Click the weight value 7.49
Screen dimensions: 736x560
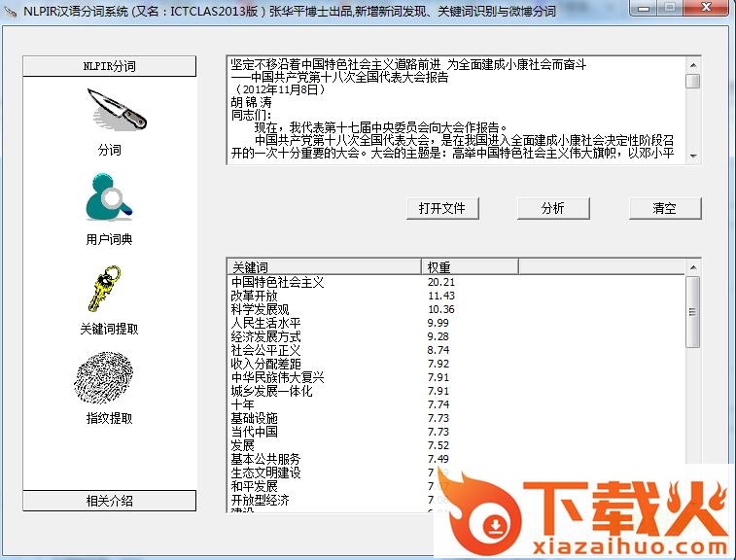pyautogui.click(x=438, y=459)
